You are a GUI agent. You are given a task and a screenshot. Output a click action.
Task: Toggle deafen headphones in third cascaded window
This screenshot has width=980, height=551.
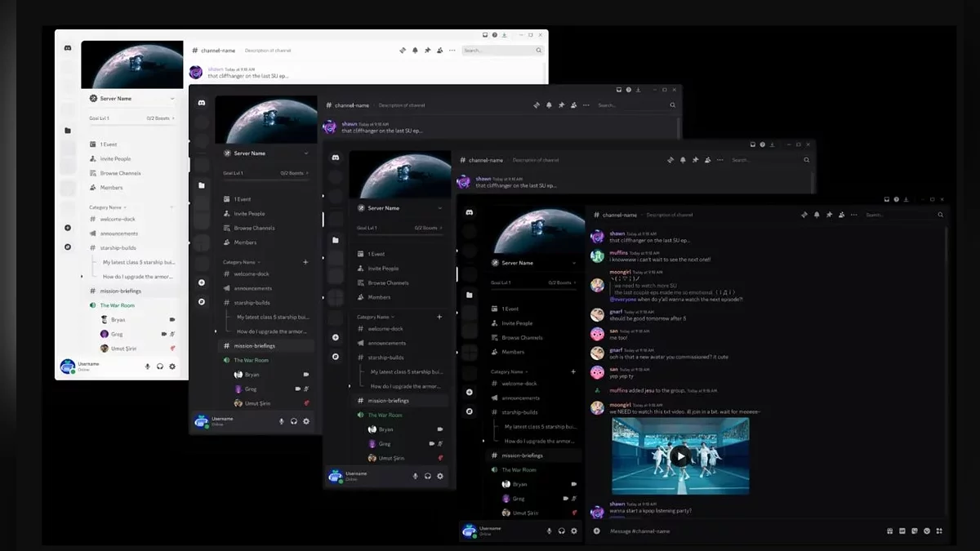point(428,476)
